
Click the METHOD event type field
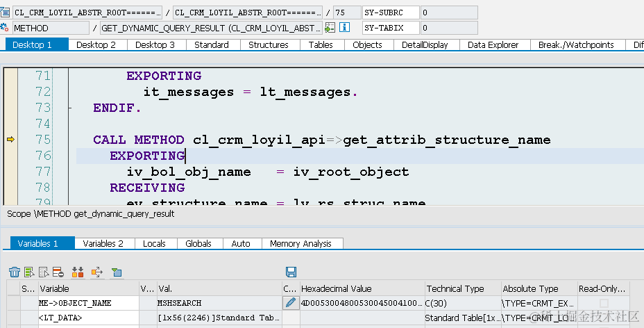51,28
